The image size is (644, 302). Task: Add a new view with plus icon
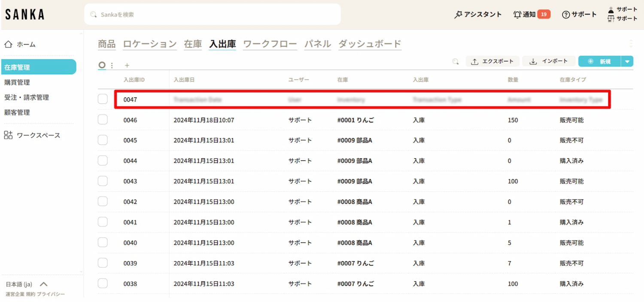(x=127, y=66)
